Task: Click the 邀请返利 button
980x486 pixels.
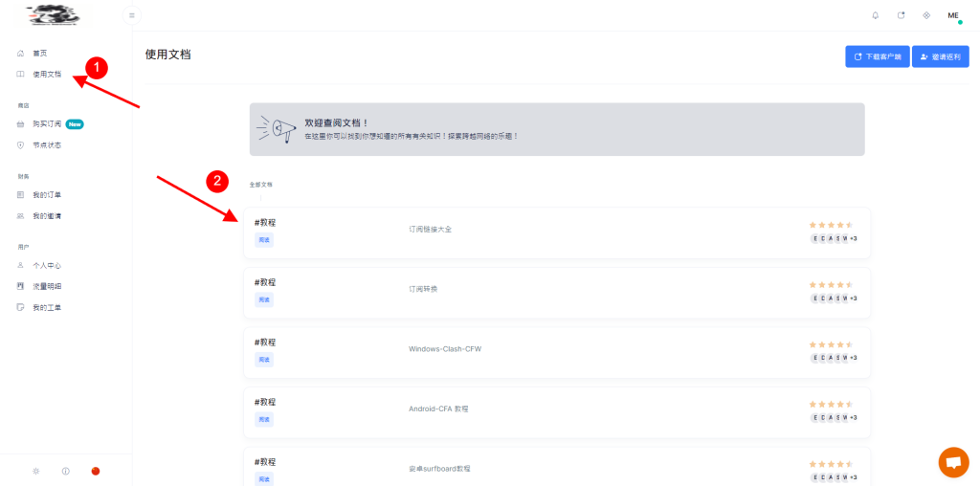Action: [940, 56]
